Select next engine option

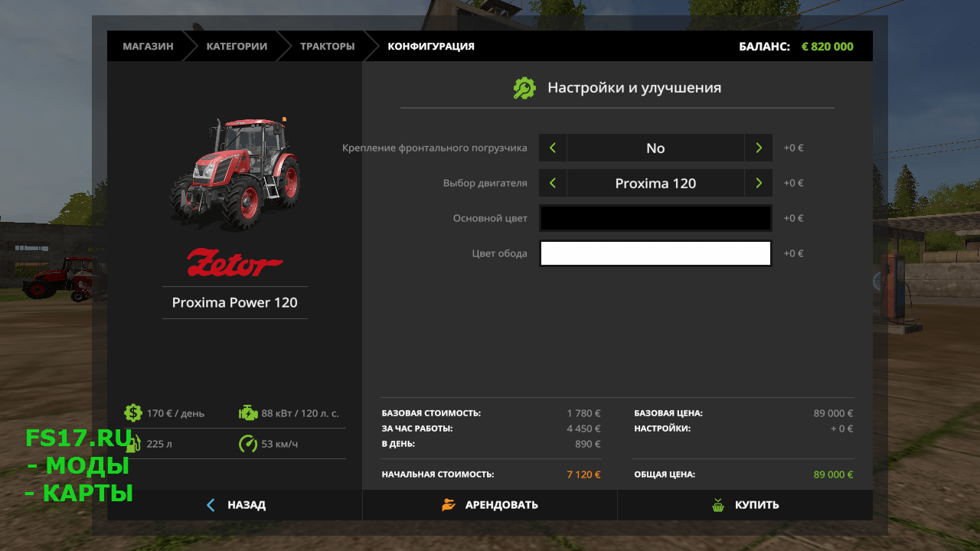758,183
